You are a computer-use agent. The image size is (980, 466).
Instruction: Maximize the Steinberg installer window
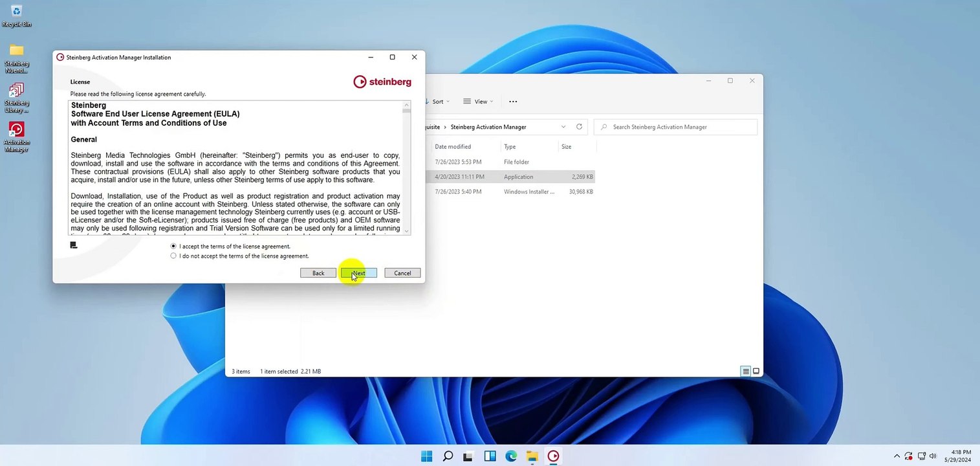click(x=392, y=57)
